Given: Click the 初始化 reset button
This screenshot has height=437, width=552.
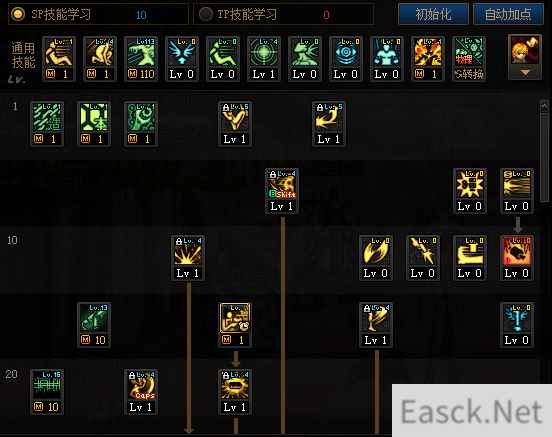Looking at the screenshot, I should 433,14.
